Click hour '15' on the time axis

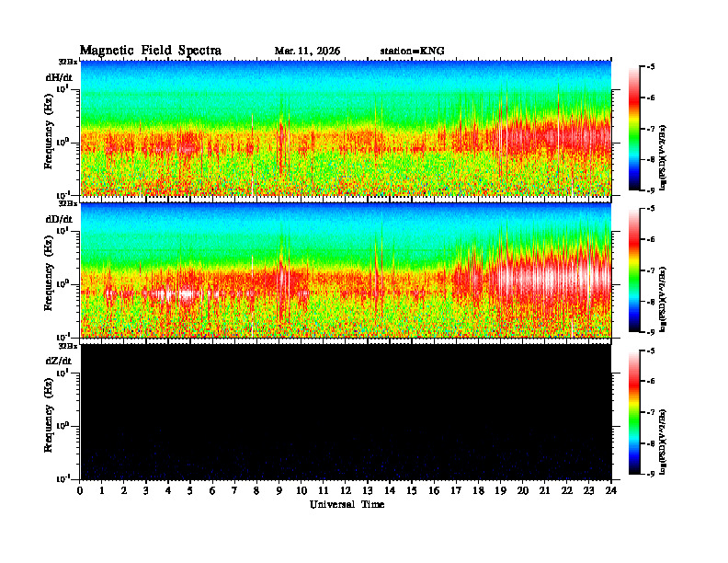412,491
